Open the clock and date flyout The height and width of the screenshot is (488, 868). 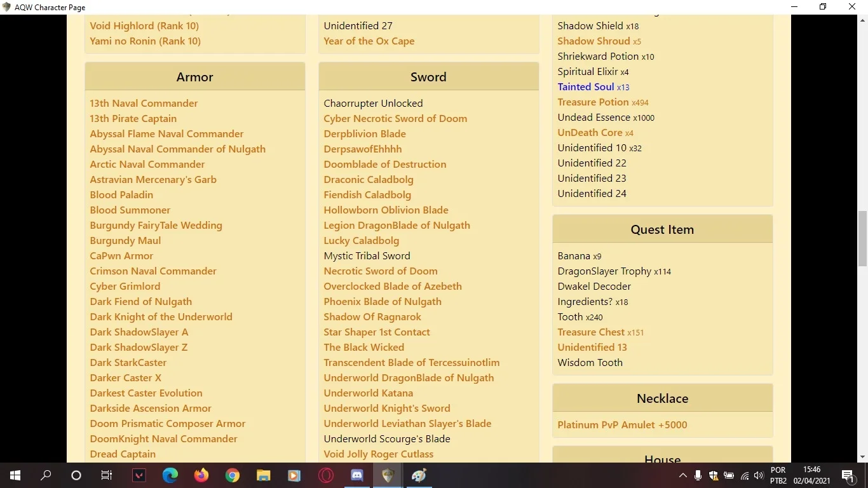click(x=812, y=475)
